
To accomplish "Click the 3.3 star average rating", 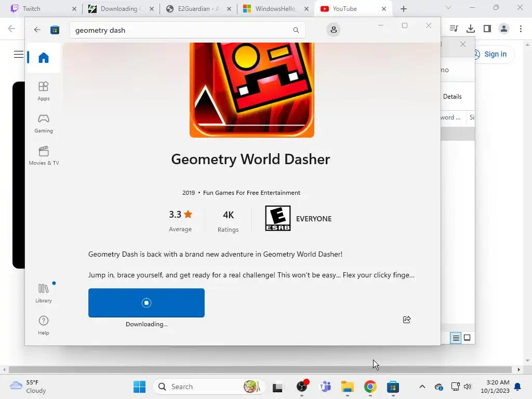I will 180,220.
